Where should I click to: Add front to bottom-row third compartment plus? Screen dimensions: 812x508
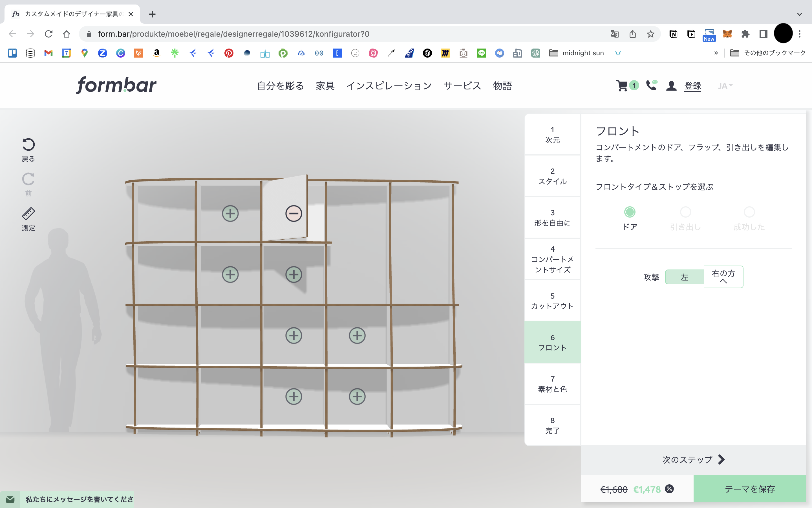[x=294, y=397]
